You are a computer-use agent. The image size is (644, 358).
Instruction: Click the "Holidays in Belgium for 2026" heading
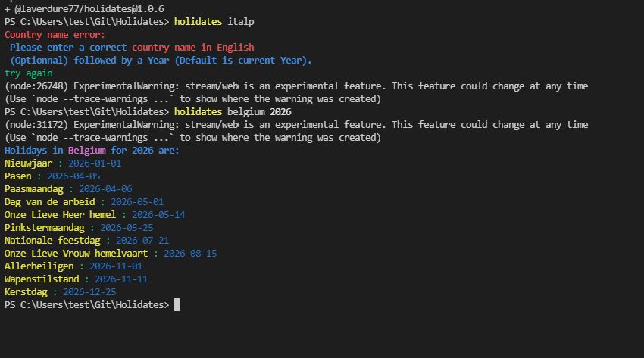(x=92, y=151)
